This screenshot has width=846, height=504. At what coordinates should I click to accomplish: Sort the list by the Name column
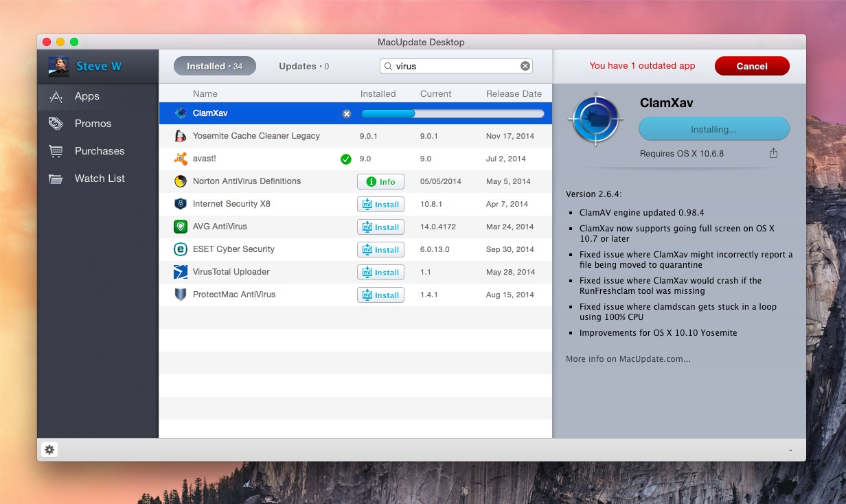[x=205, y=93]
